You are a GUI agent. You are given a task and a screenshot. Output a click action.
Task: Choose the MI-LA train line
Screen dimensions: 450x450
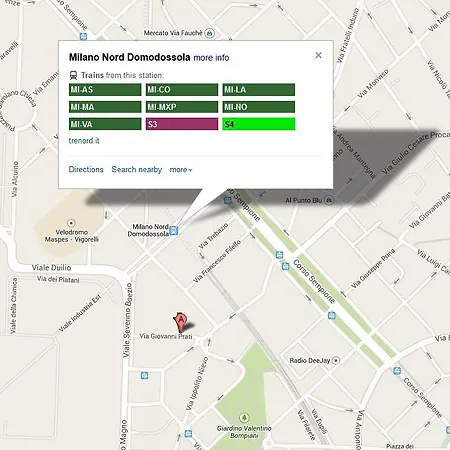[259, 89]
